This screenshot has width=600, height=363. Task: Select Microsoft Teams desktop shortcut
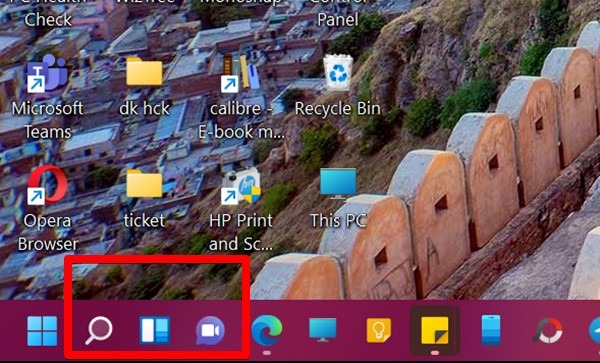47,73
